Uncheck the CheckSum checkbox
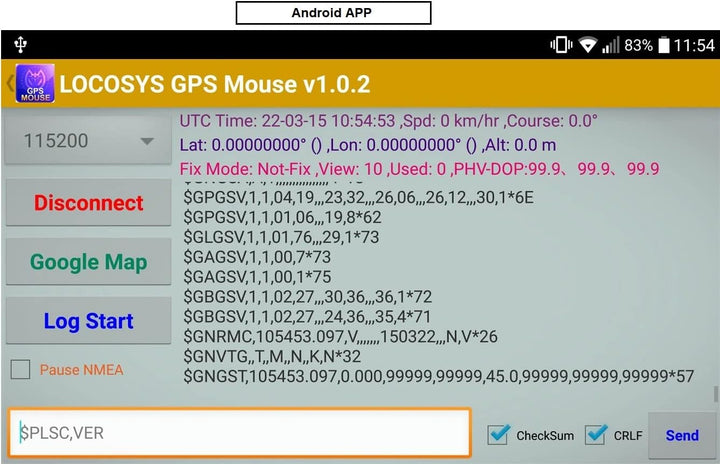Viewport: 720px width, 464px height. coord(498,435)
